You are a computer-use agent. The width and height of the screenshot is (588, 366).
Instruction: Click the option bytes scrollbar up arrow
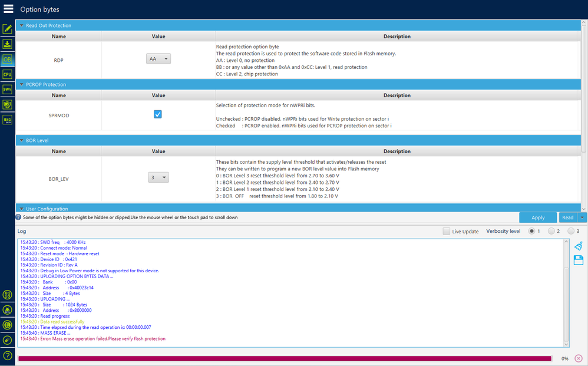coord(583,23)
